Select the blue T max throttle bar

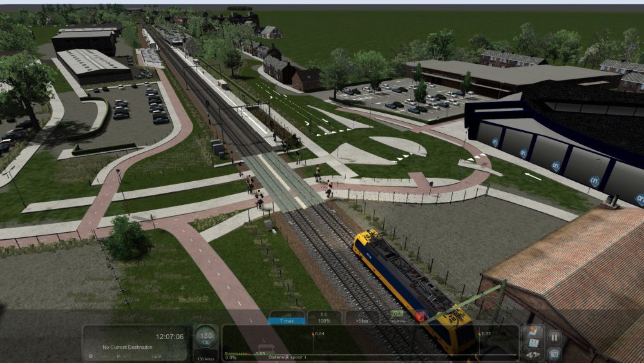click(287, 320)
